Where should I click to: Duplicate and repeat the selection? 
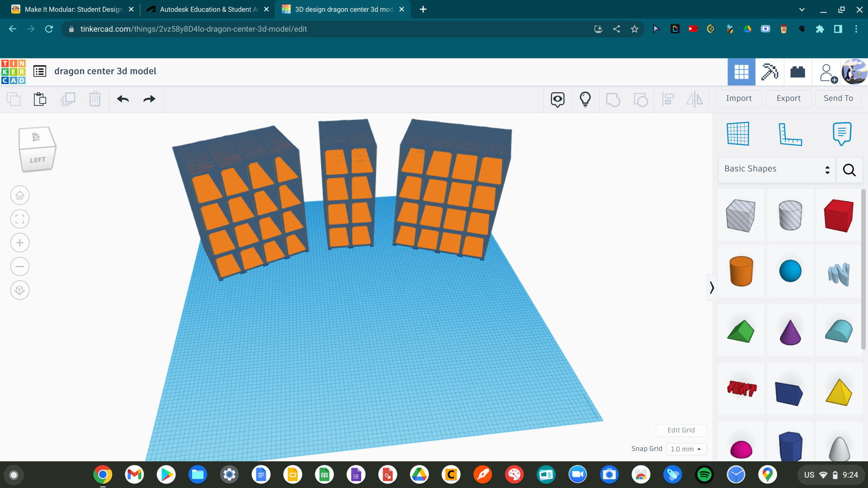[x=68, y=99]
